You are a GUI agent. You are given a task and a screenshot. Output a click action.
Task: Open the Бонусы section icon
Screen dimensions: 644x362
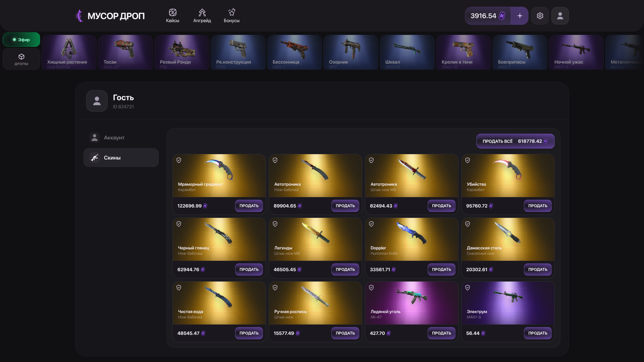(x=231, y=13)
